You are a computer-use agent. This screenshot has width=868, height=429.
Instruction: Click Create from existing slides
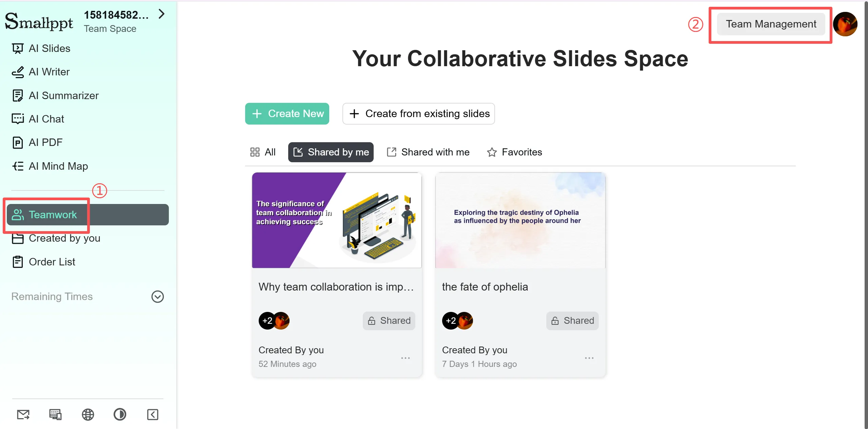pyautogui.click(x=418, y=114)
